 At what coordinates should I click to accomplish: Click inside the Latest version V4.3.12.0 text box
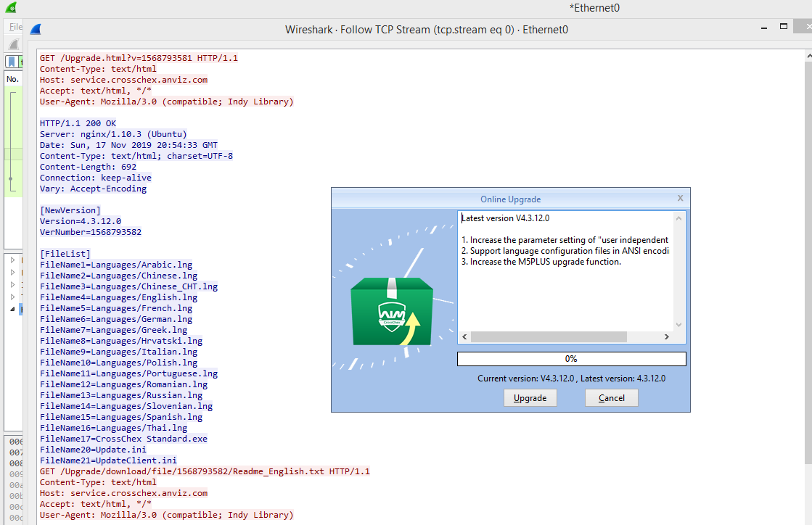(567, 271)
